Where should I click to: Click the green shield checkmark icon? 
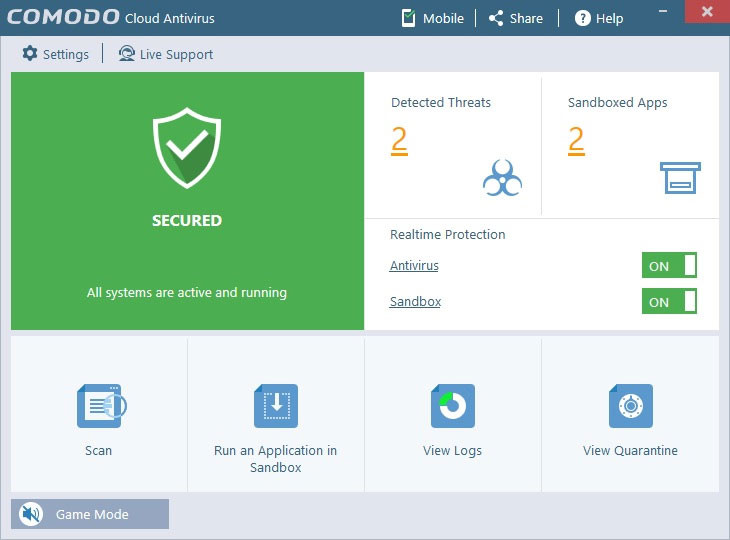pos(187,148)
